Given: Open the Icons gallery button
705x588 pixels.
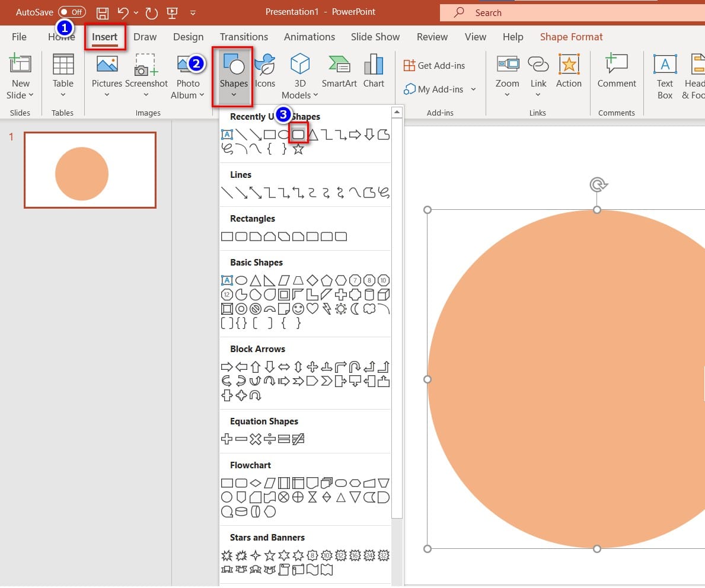Looking at the screenshot, I should pyautogui.click(x=264, y=65).
